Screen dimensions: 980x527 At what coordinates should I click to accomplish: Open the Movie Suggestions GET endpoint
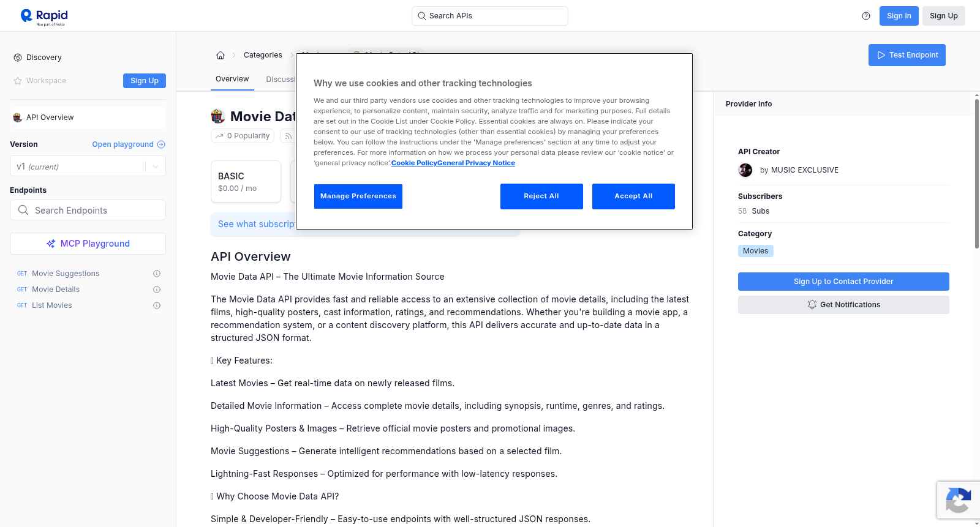tap(66, 274)
